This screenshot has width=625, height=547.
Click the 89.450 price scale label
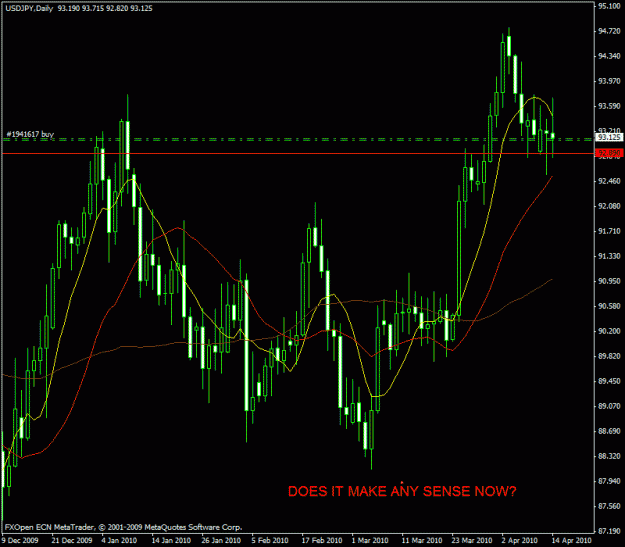(x=609, y=381)
